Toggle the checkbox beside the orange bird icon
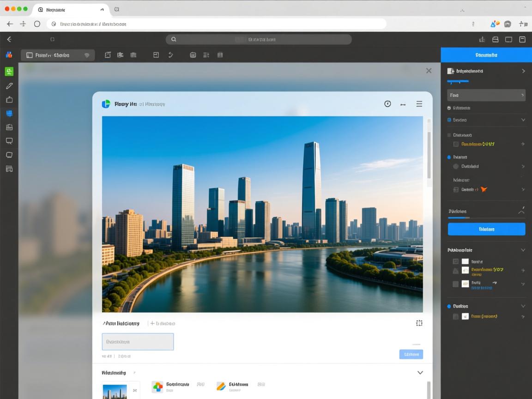532x399 pixels. (456, 189)
